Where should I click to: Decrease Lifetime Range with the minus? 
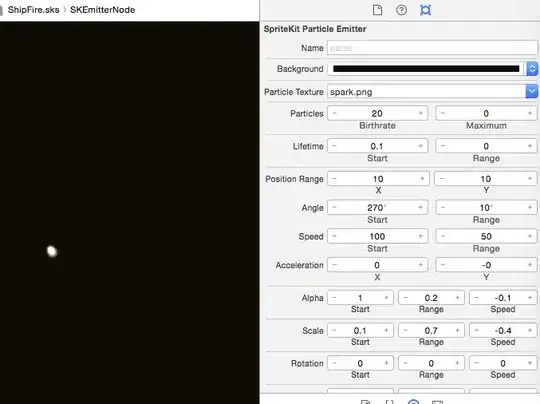click(x=443, y=146)
